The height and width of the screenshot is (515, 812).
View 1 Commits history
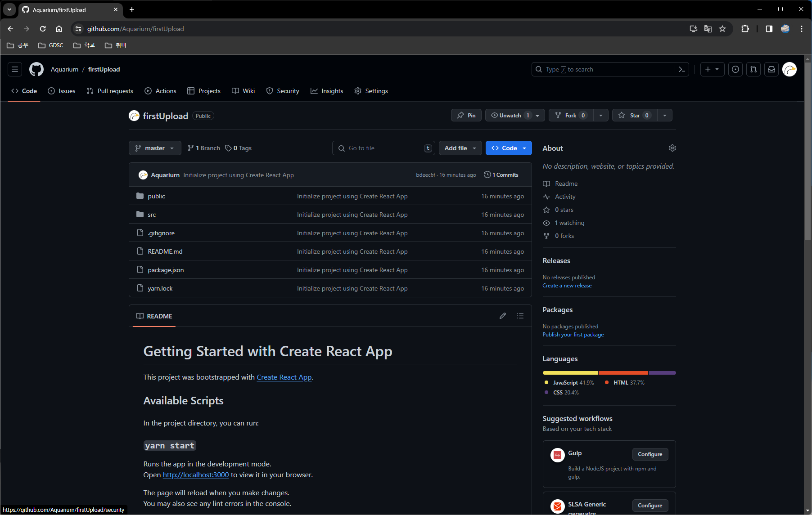click(501, 175)
